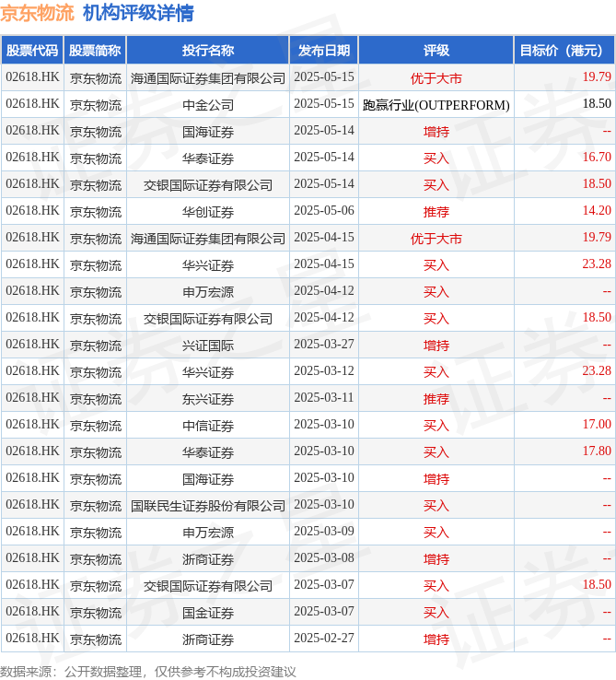Viewport: 616px width, 680px height.
Task: Click 华泰证券 in the 2025-03-10 row
Action: click(x=208, y=452)
